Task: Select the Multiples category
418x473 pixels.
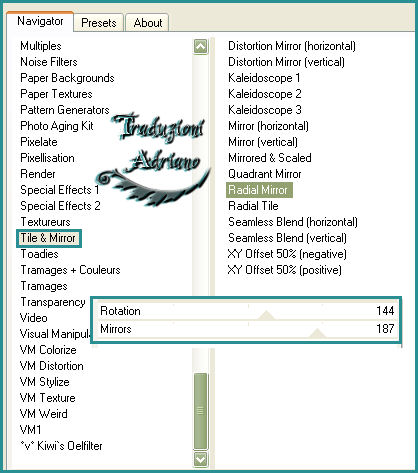Action: (41, 46)
